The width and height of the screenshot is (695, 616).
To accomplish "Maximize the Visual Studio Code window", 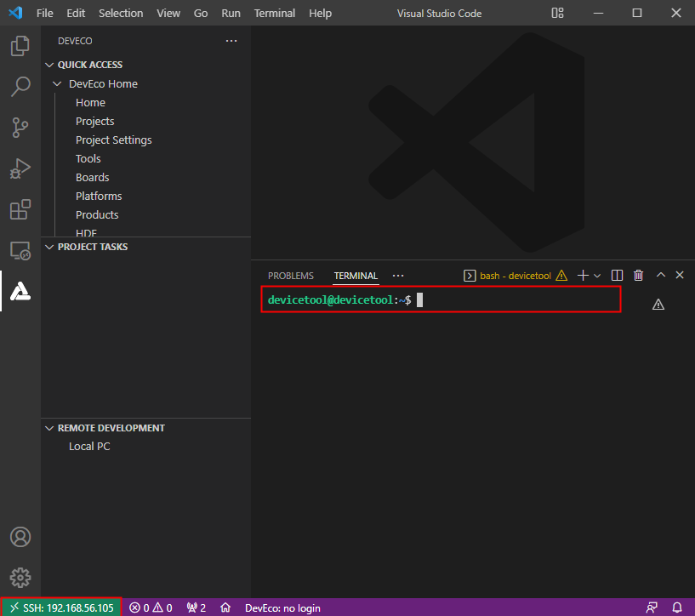I will [x=637, y=14].
